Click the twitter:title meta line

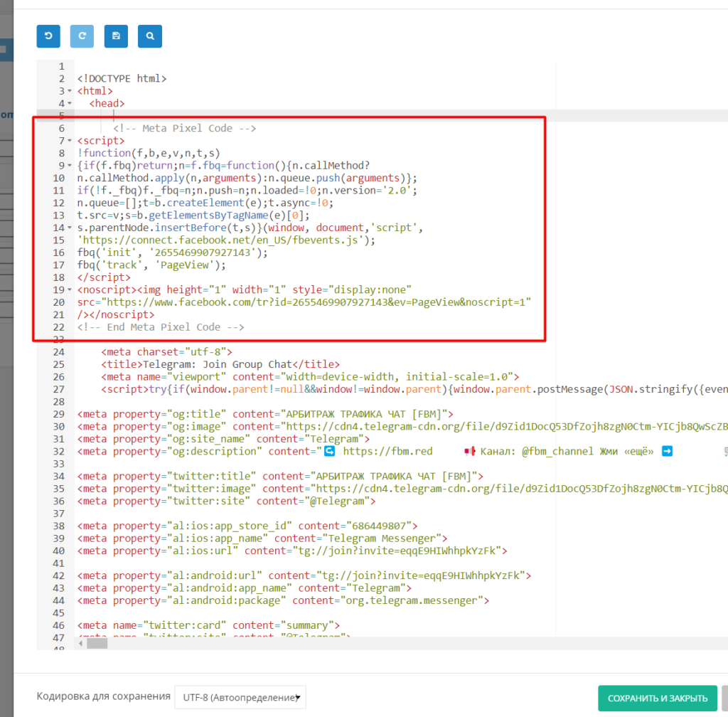(x=280, y=476)
